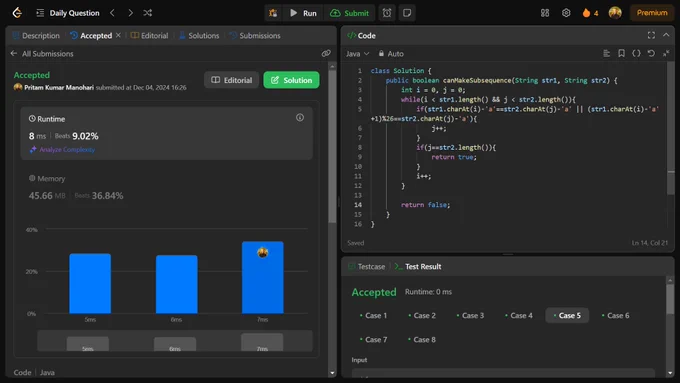Click the 6ms bar in chart

click(x=177, y=284)
